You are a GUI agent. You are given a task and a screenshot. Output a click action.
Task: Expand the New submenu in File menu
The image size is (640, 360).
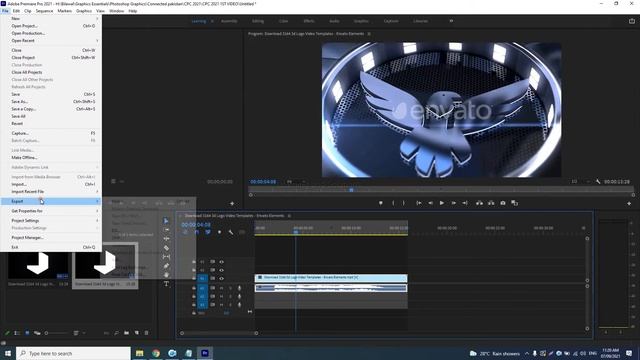[x=51, y=18]
